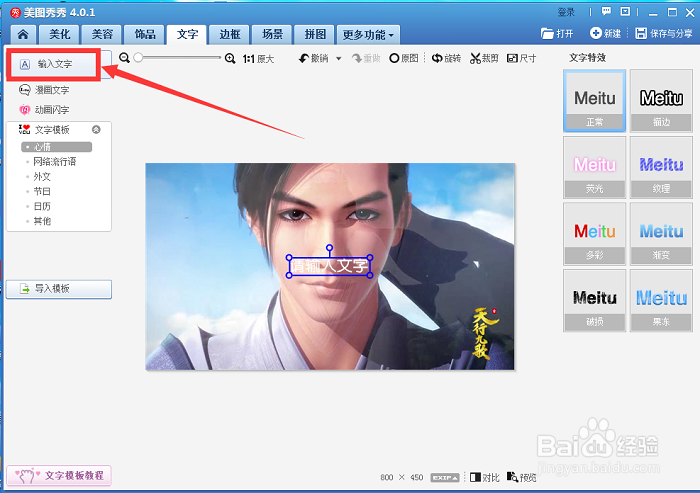Open the home tab icon
Image resolution: width=700 pixels, height=493 pixels.
point(23,34)
